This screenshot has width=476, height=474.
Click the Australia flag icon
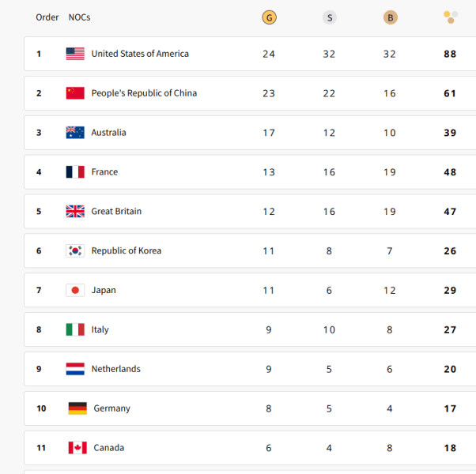75,133
